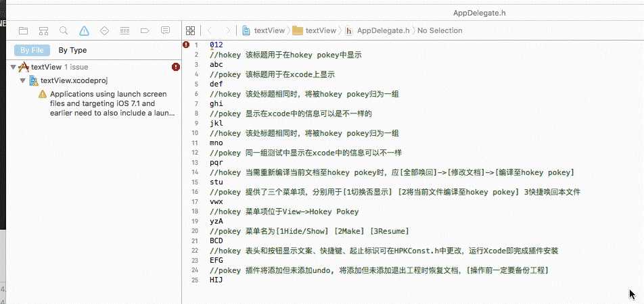The height and width of the screenshot is (304, 644).
Task: Click the header file icon before AppDelegate.h
Action: coord(349,31)
